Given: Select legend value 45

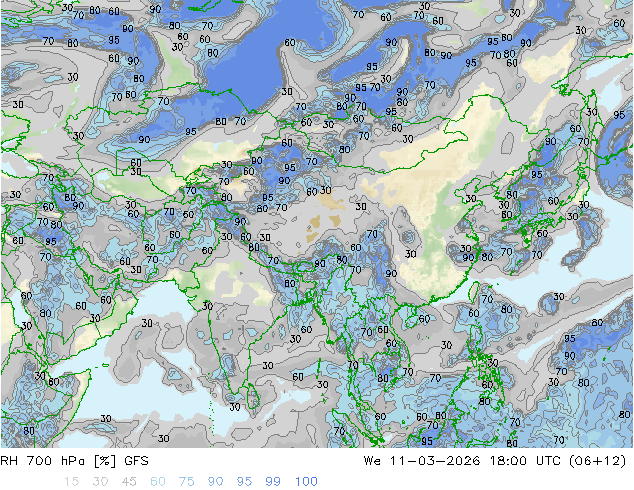Looking at the screenshot, I should click(129, 482).
